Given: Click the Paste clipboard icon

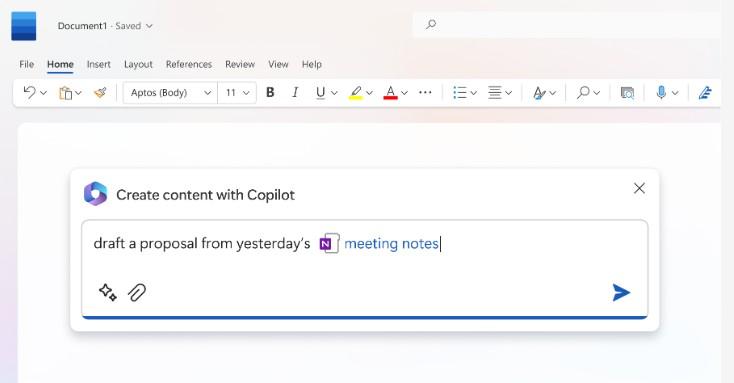Looking at the screenshot, I should (x=65, y=93).
